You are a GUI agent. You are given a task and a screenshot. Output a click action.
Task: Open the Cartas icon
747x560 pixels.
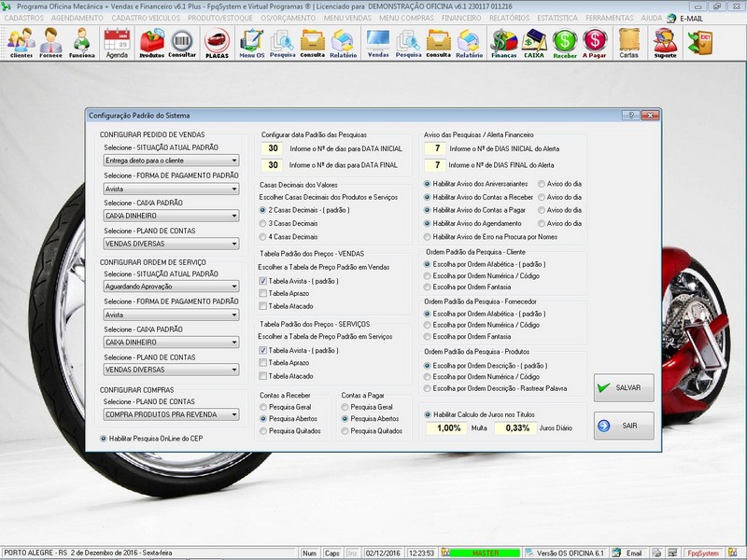tap(628, 42)
